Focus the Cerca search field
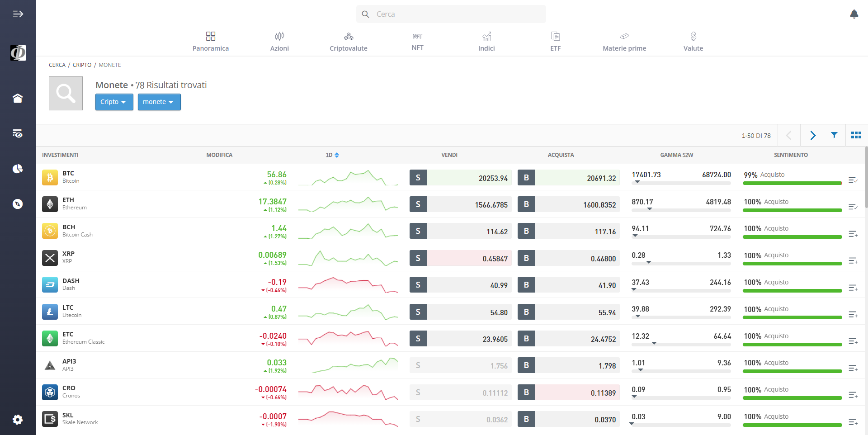This screenshot has width=868, height=435. [x=451, y=14]
